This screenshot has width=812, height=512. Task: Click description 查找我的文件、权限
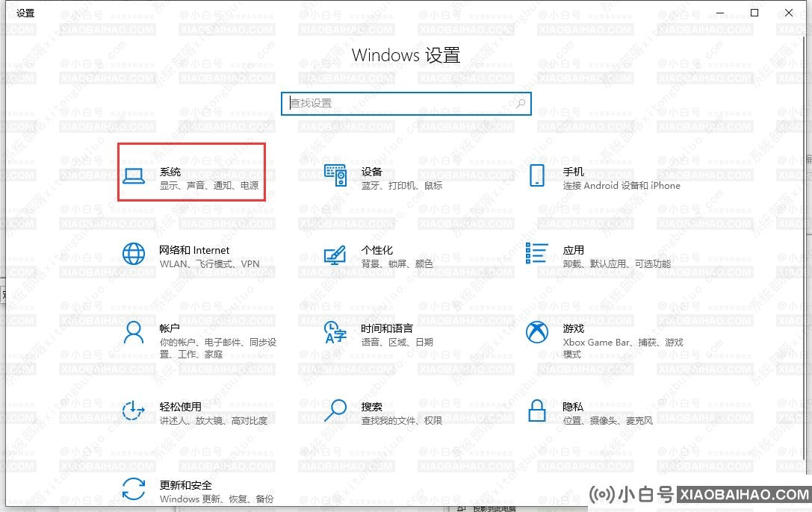click(402, 420)
